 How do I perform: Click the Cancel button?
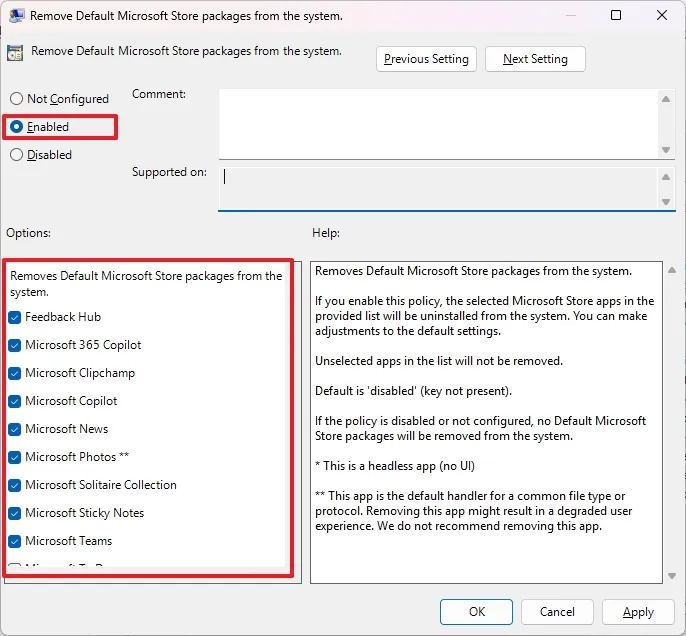[557, 612]
